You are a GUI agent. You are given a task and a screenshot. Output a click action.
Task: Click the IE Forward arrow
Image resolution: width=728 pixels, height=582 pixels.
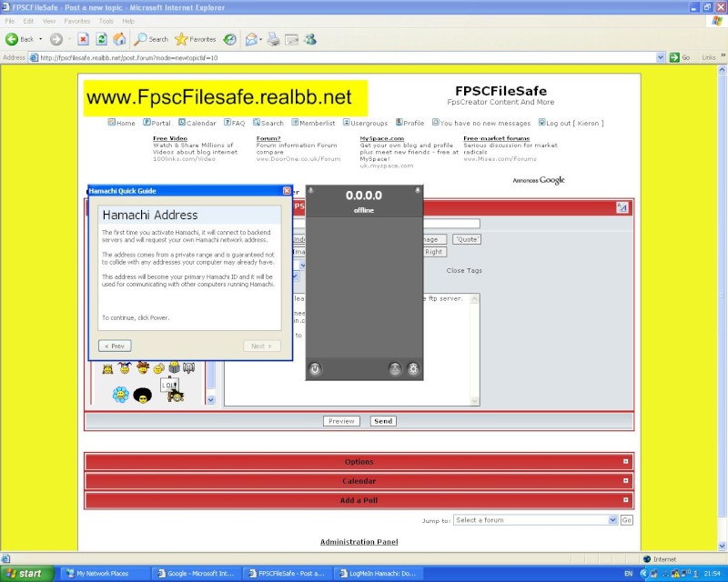tap(56, 39)
